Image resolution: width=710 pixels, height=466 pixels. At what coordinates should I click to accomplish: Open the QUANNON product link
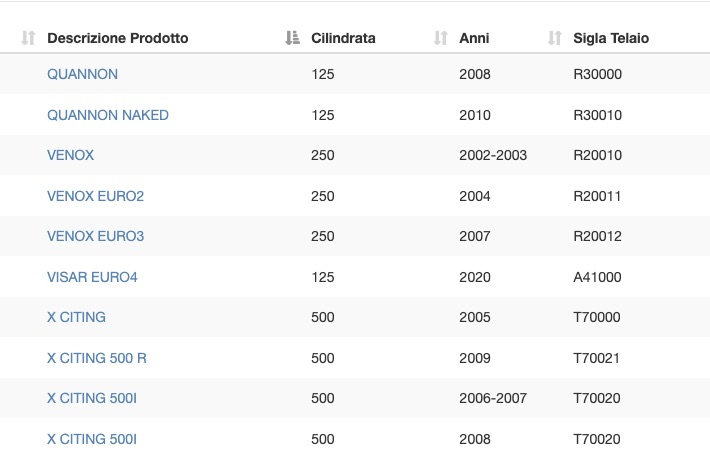[x=82, y=74]
